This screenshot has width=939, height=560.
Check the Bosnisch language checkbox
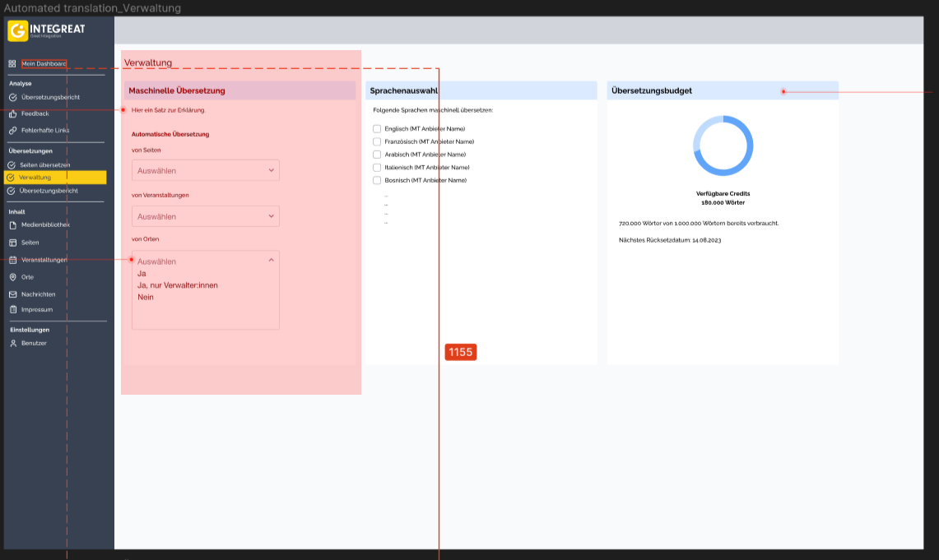(377, 180)
